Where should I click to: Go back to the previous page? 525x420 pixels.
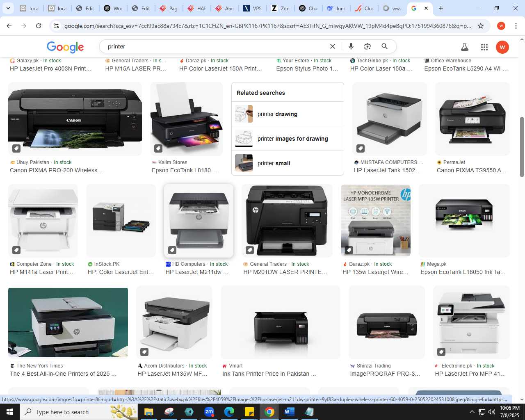(x=9, y=26)
